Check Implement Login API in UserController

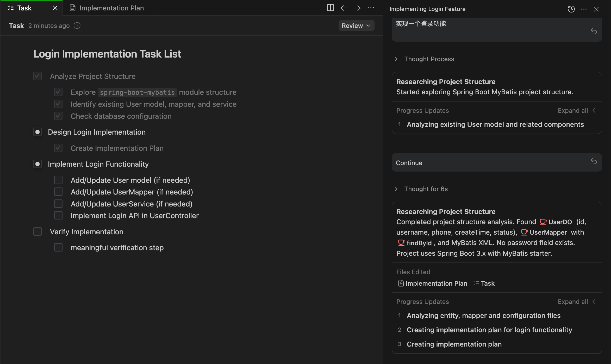click(x=58, y=215)
